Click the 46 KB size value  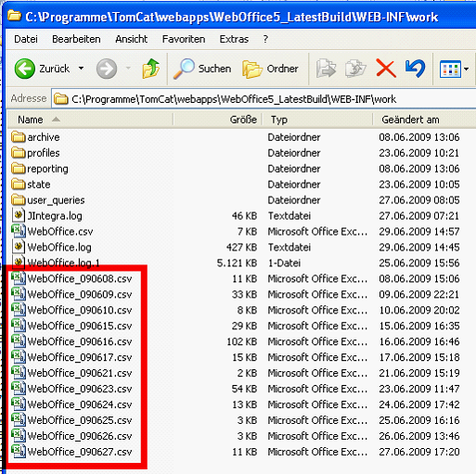[245, 216]
